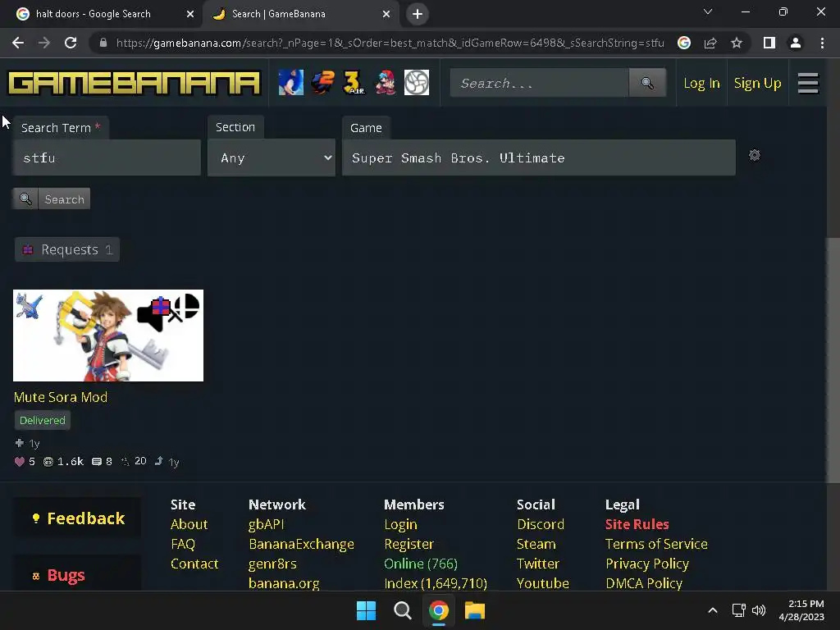
Task: Open the Mute Sora Mod thumbnail
Action: tap(108, 336)
